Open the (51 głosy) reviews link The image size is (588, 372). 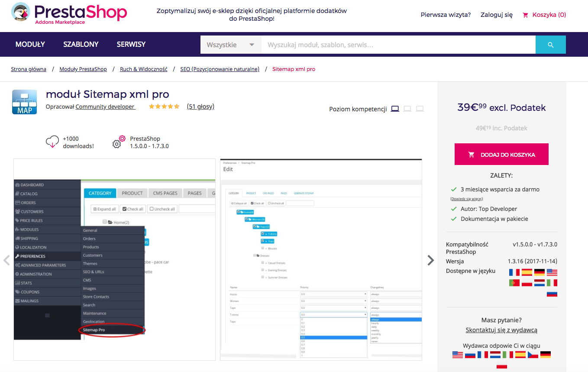click(200, 107)
